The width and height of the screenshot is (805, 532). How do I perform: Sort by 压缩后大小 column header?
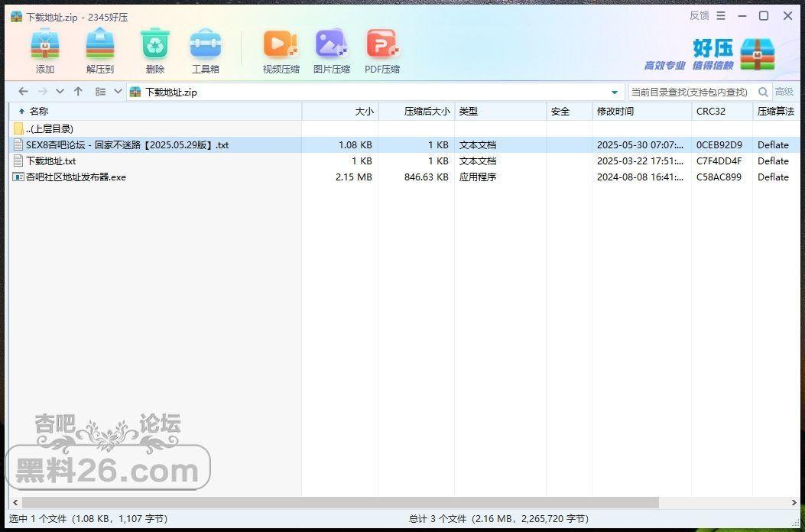click(417, 112)
